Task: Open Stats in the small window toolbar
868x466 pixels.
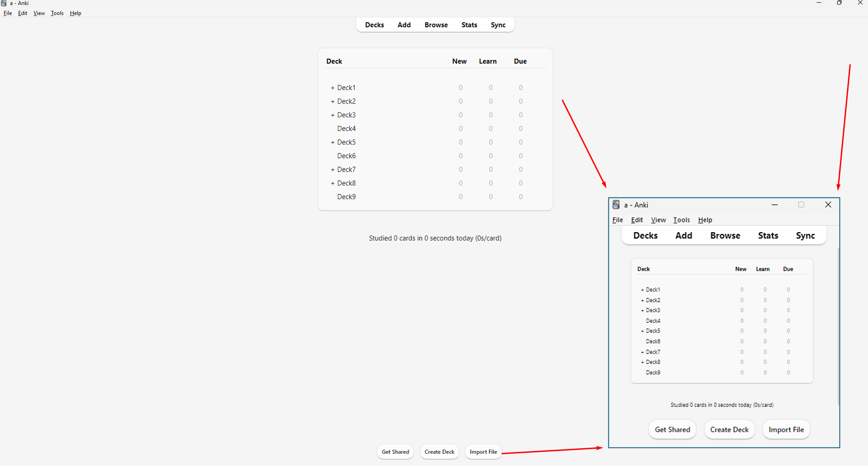Action: point(768,236)
